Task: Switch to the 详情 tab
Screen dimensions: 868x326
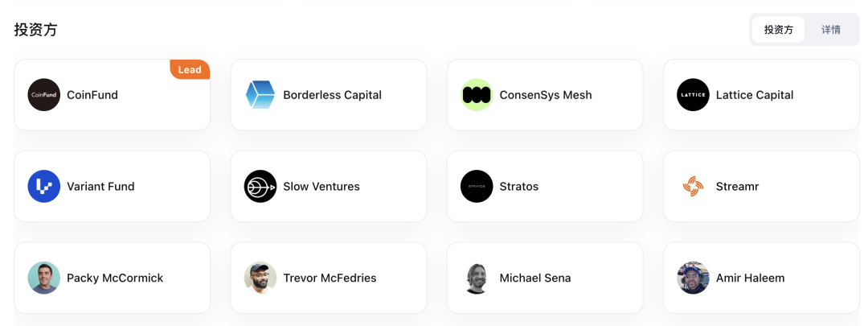Action: (x=831, y=30)
